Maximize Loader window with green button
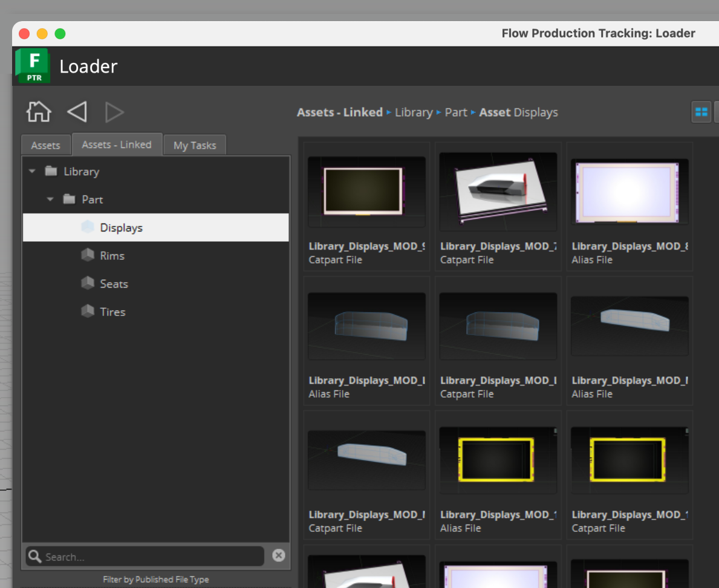This screenshot has height=588, width=719. [60, 33]
